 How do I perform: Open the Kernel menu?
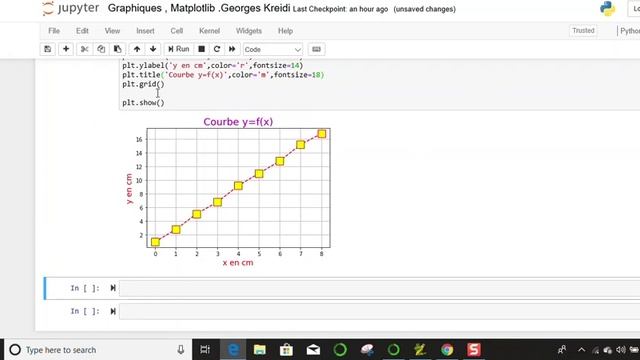[209, 31]
